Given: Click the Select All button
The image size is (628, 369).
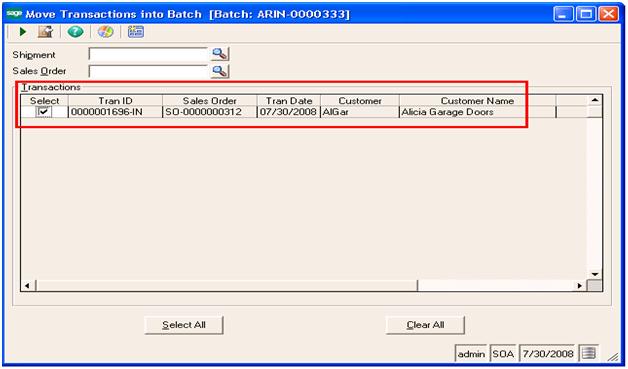Looking at the screenshot, I should coord(184,325).
